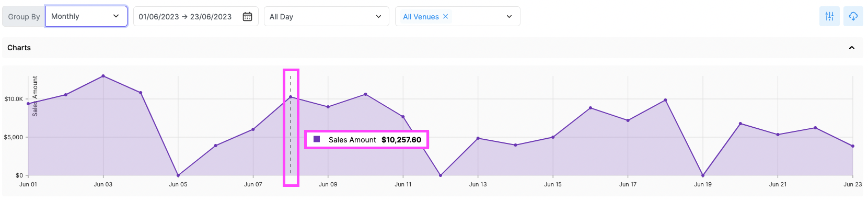Expand the venues selector dropdown arrow
The height and width of the screenshot is (200, 868).
pos(510,17)
